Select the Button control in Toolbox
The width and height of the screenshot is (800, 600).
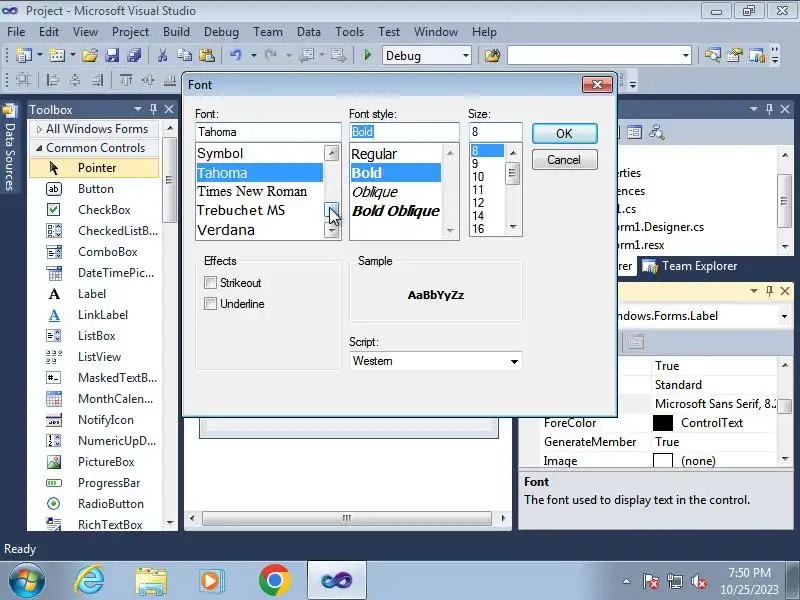click(x=95, y=189)
